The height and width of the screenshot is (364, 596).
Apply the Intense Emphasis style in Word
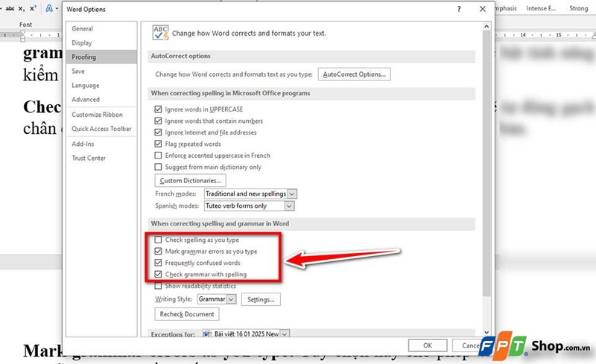tap(542, 8)
